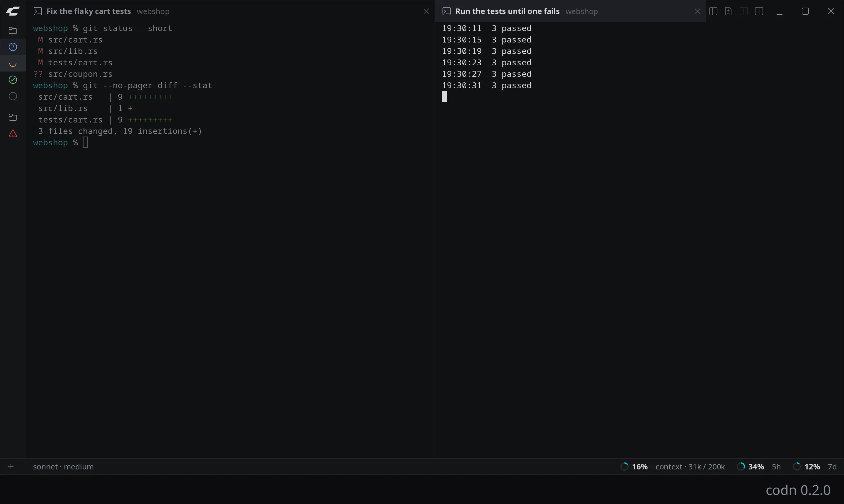Close the 'Fix the flaky cart tests' tab
The image size is (844, 504).
(x=426, y=11)
